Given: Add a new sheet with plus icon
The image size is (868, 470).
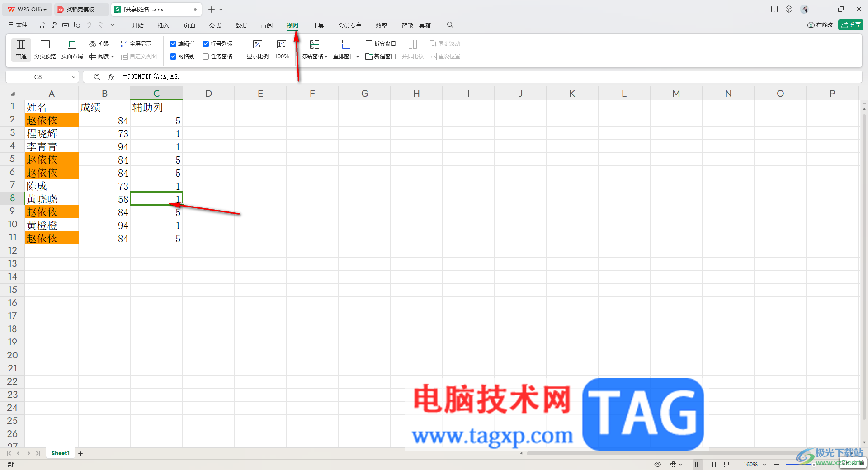Looking at the screenshot, I should coord(80,453).
